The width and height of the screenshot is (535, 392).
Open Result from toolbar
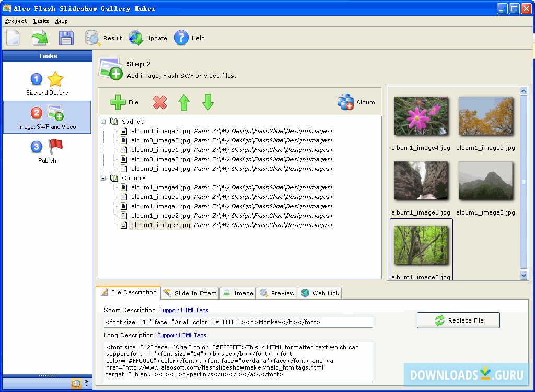point(104,38)
